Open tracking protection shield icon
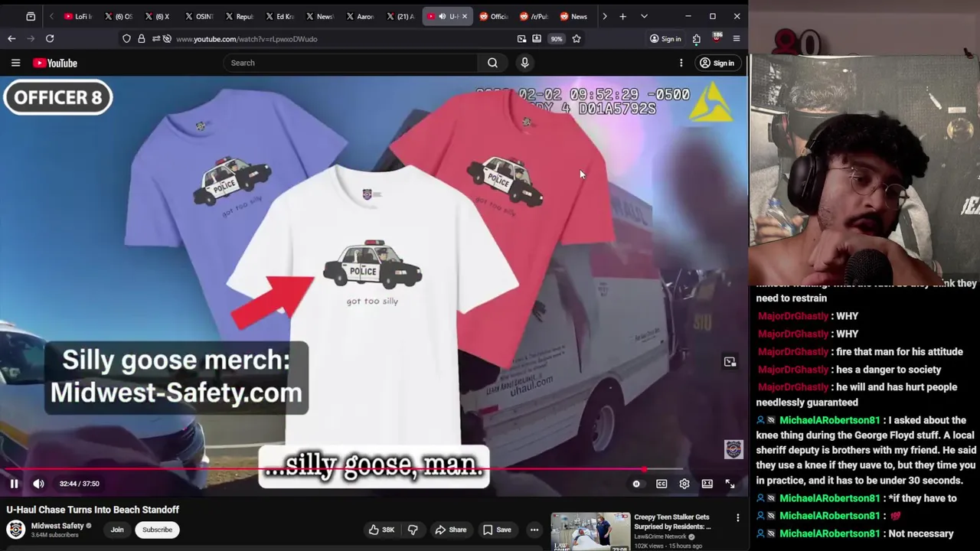The height and width of the screenshot is (551, 980). [126, 39]
